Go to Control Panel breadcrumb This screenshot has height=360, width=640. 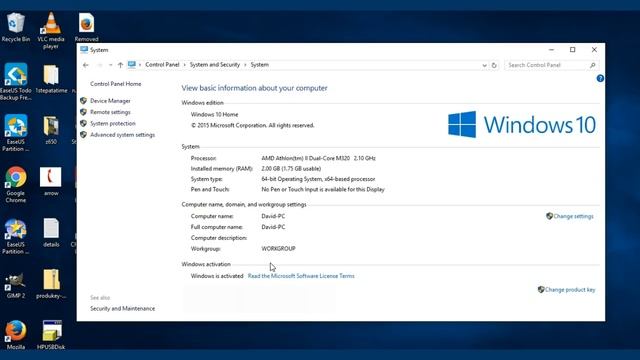coord(162,64)
